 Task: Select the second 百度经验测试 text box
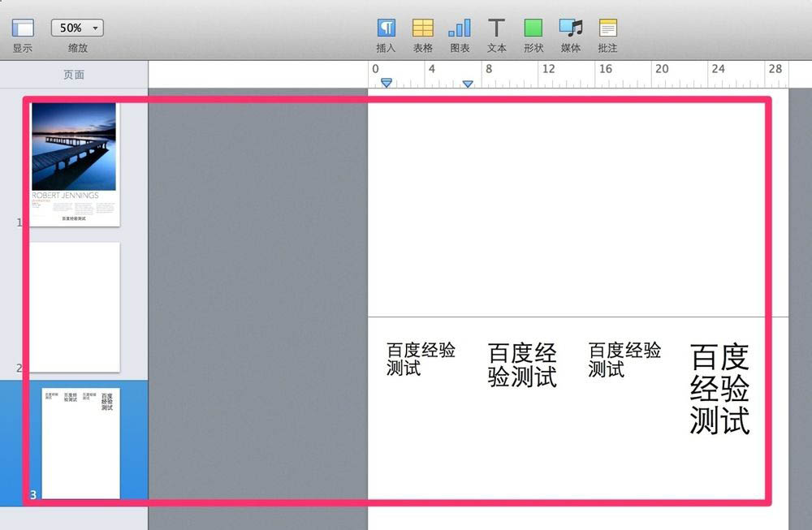click(522, 364)
